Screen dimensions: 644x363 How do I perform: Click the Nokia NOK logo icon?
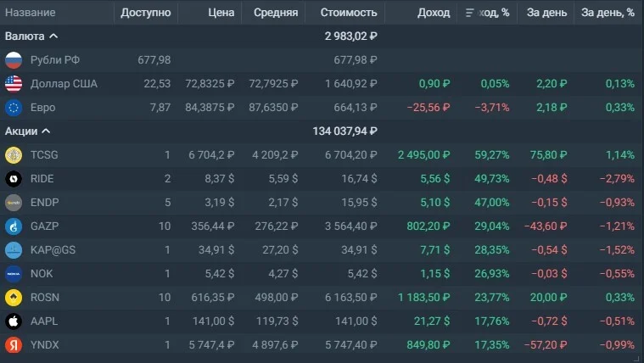pos(14,273)
